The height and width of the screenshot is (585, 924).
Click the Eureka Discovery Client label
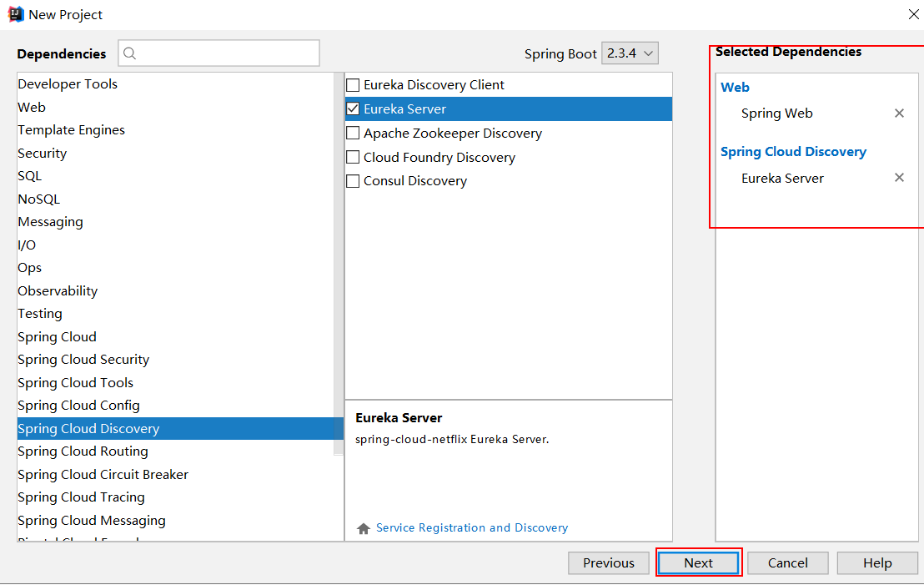[434, 85]
